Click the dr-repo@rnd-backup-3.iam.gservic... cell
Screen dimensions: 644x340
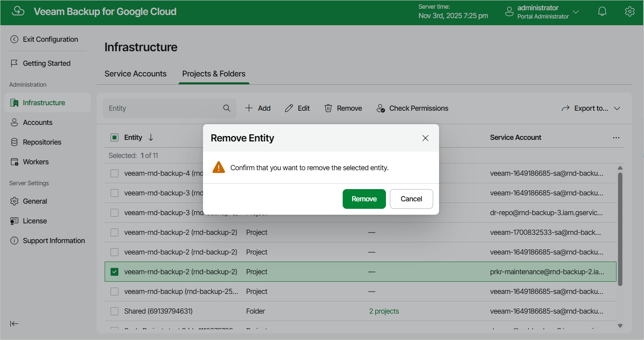pos(546,213)
